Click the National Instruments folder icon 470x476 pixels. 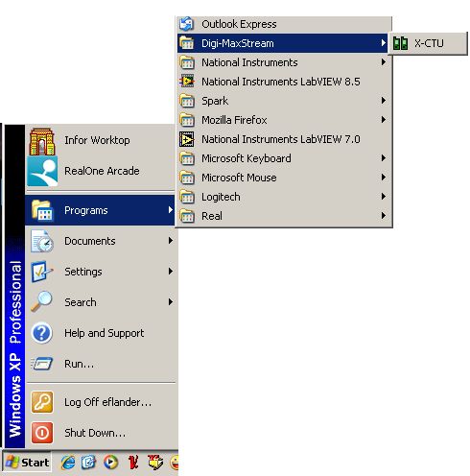(x=187, y=62)
